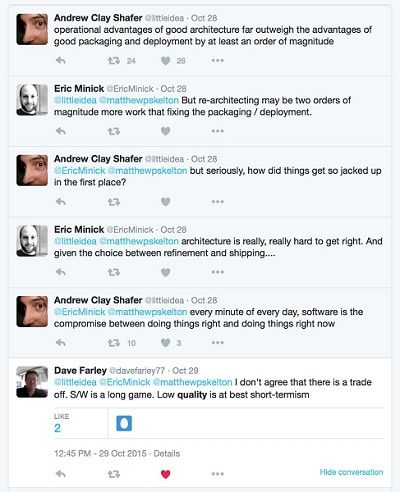Reply to 'architecture is really hard' tweet

coord(60,272)
